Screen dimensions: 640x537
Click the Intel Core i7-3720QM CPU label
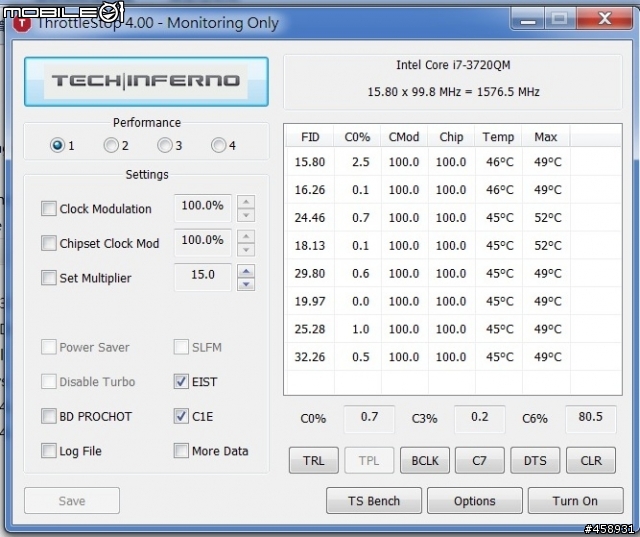click(453, 65)
